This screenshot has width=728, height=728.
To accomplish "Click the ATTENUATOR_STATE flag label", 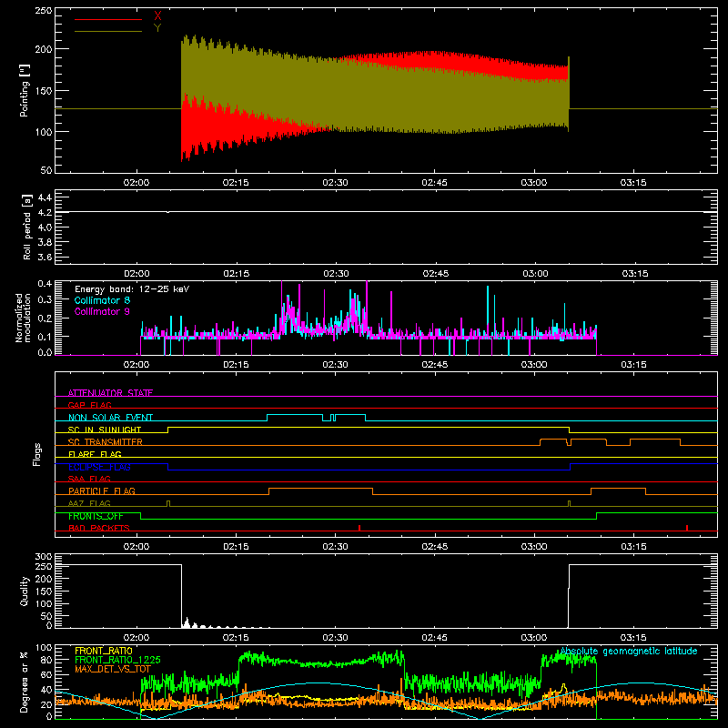I will [x=110, y=393].
